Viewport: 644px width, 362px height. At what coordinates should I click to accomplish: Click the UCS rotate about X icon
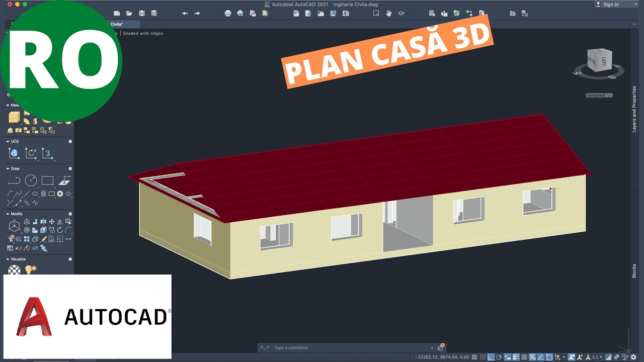coord(31,153)
